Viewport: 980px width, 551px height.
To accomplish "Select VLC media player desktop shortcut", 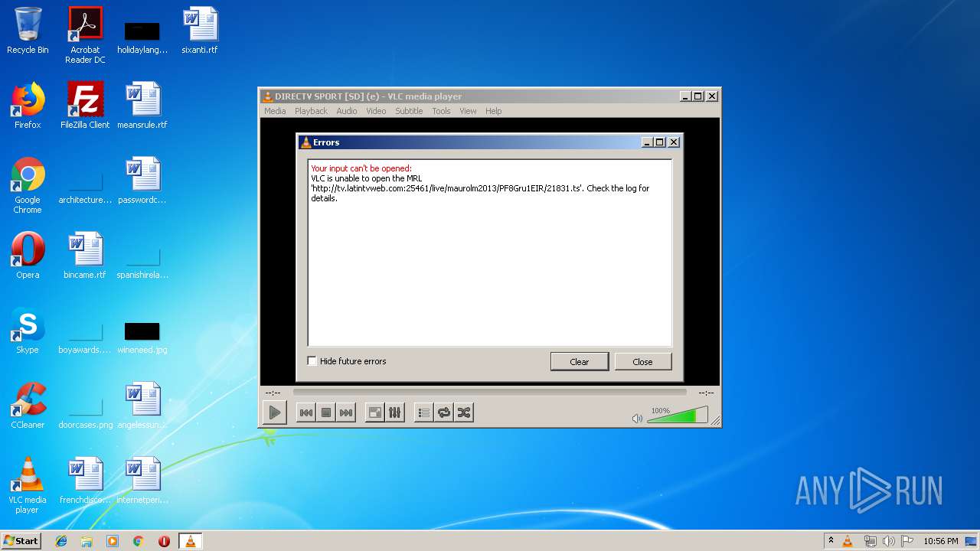I will click(x=28, y=486).
